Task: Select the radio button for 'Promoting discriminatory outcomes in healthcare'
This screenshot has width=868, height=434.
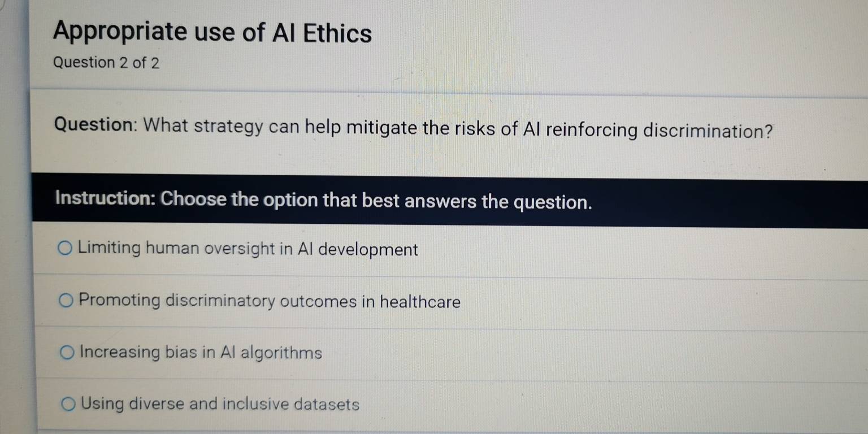Action: click(67, 301)
